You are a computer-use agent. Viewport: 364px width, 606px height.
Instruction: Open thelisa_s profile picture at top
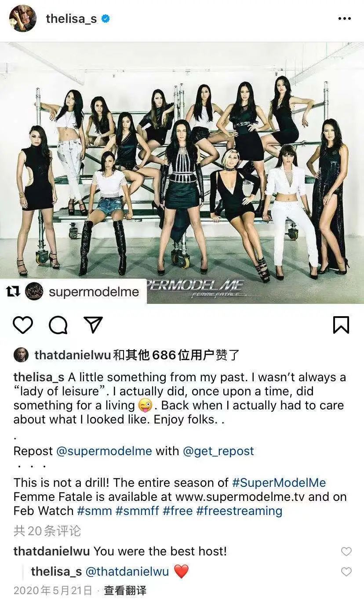coord(23,18)
